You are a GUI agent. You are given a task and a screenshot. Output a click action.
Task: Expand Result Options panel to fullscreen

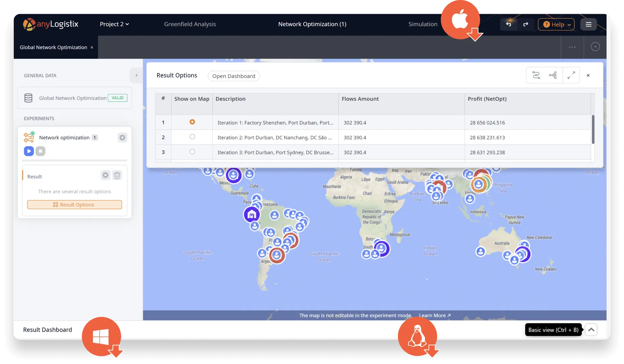tap(571, 75)
